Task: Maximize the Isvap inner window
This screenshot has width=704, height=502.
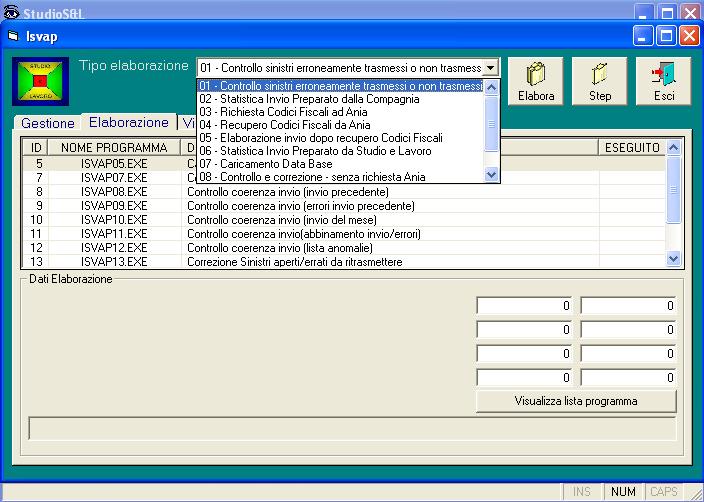Action: tap(666, 35)
